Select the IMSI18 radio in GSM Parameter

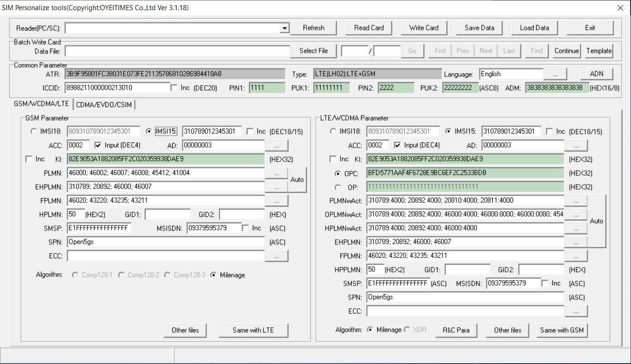33,131
